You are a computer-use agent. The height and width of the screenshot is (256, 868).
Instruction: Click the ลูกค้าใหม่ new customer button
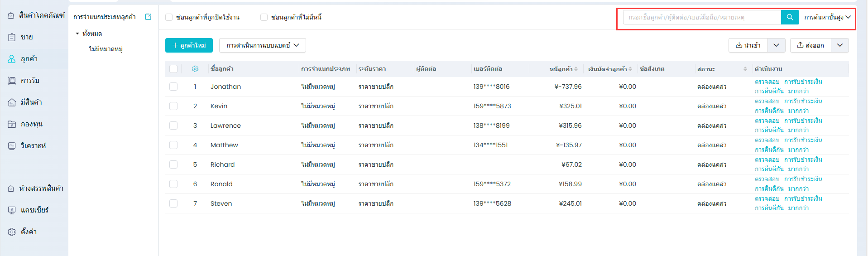tap(189, 45)
